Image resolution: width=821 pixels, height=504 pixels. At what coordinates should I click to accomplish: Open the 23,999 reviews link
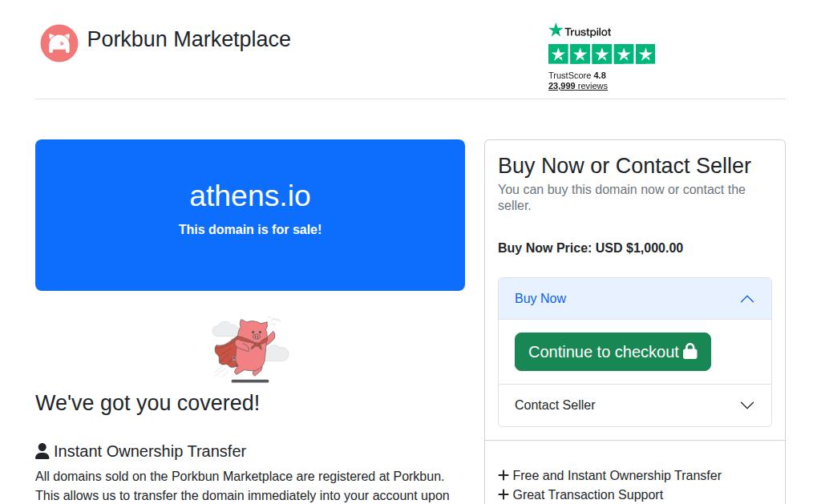tap(577, 86)
